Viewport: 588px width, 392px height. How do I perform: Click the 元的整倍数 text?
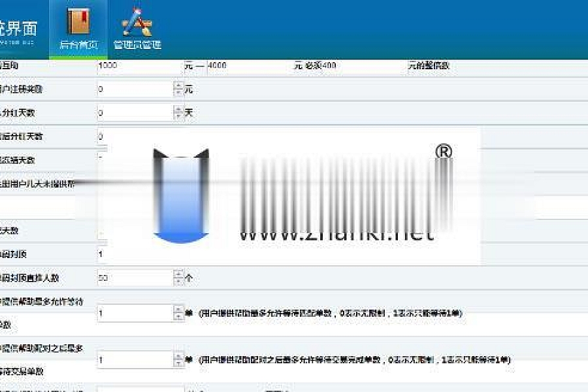429,65
